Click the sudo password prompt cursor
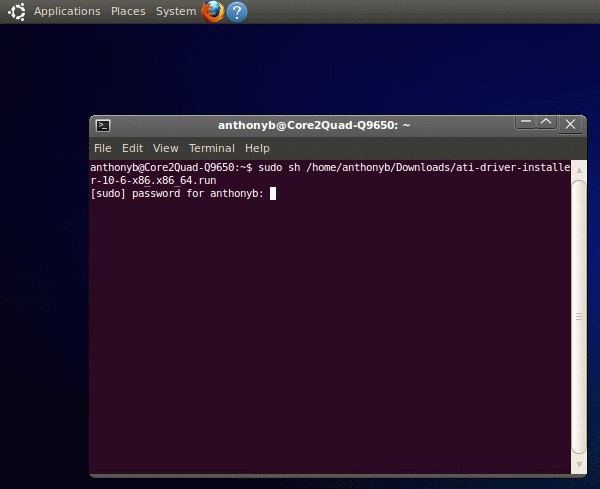The height and width of the screenshot is (489, 600). tap(273, 194)
